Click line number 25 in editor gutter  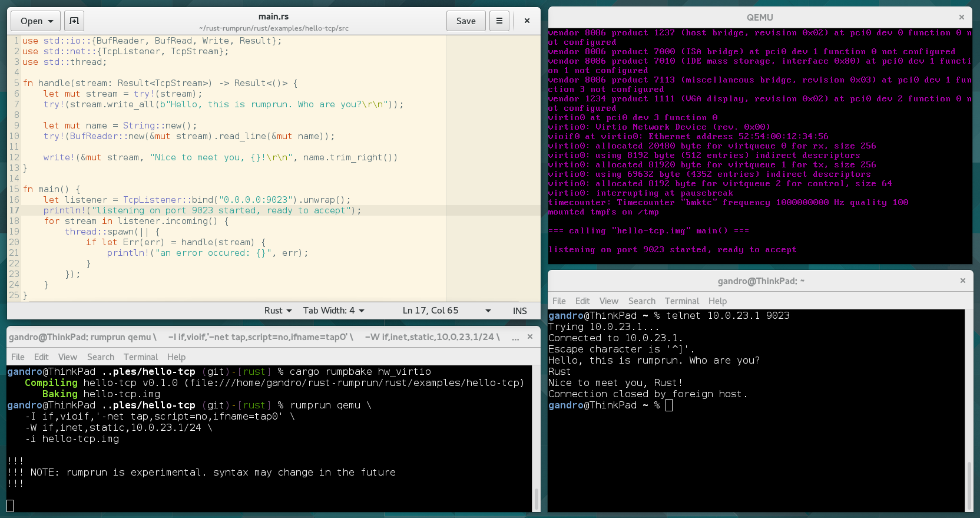pyautogui.click(x=14, y=295)
